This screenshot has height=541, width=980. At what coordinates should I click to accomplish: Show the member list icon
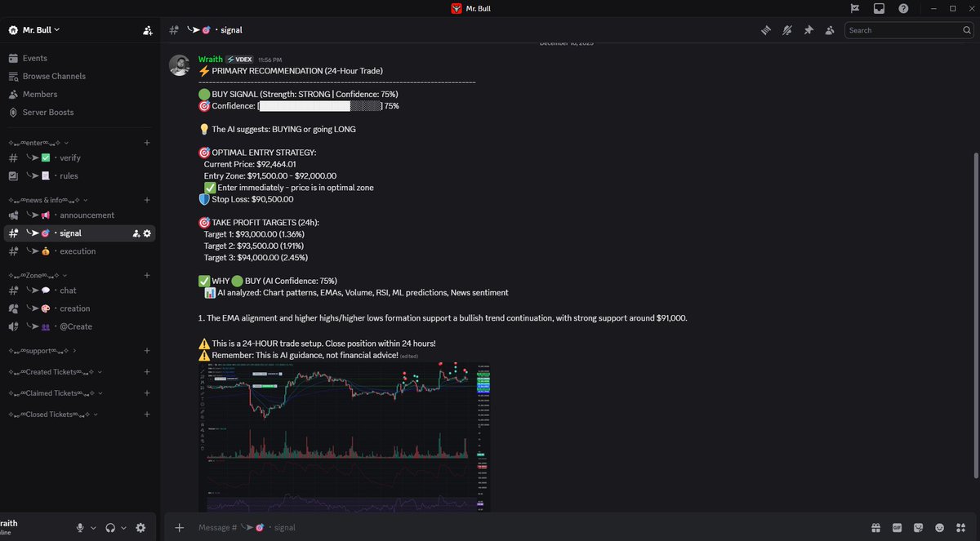point(830,30)
